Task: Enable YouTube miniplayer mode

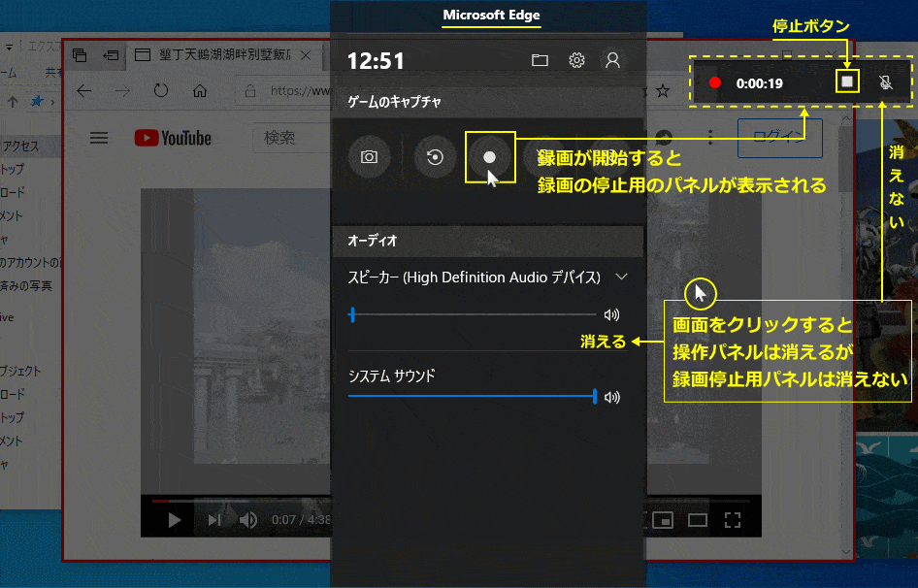Action: point(662,520)
